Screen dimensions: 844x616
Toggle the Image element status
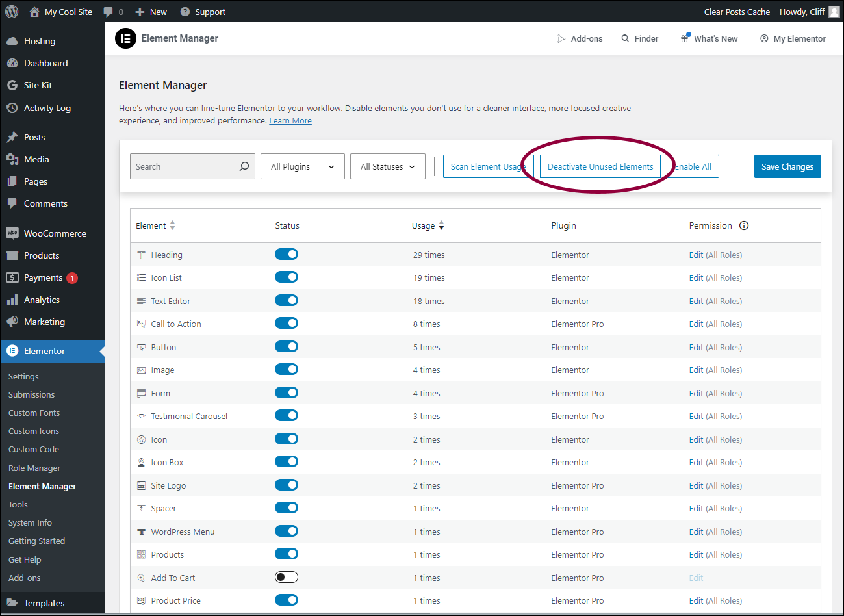pyautogui.click(x=287, y=369)
